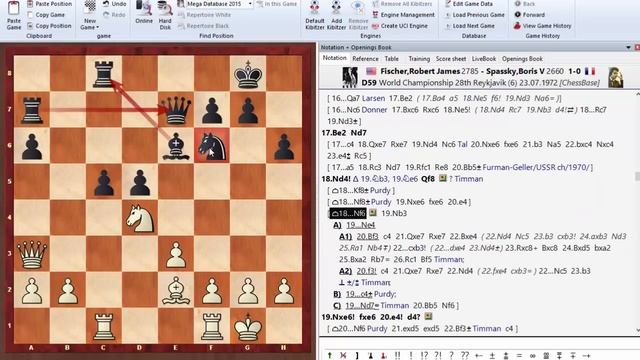Insert the '∞' unclear position symbol

[532, 356]
